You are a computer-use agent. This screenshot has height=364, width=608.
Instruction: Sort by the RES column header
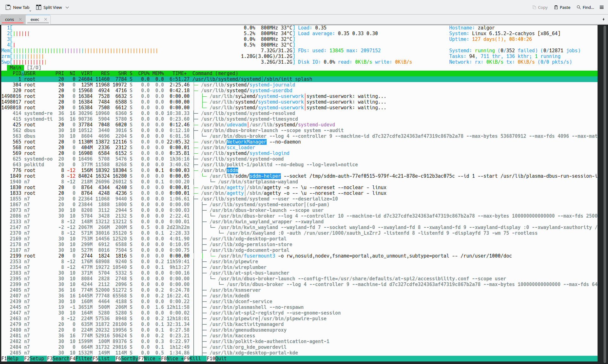pos(105,73)
